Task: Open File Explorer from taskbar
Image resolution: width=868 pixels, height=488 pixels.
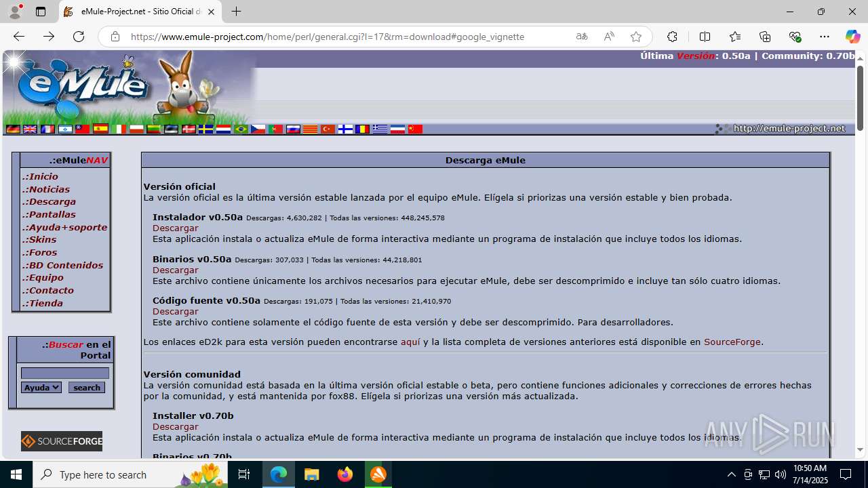Action: tap(312, 474)
